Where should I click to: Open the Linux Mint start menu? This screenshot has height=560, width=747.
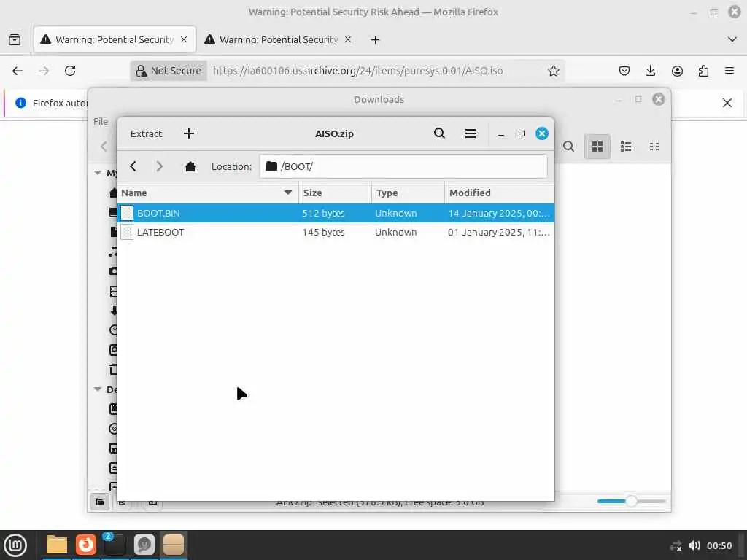click(x=15, y=545)
